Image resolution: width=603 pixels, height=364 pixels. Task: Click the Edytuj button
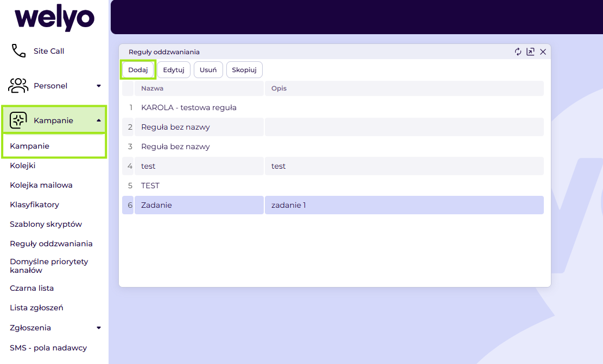[174, 70]
